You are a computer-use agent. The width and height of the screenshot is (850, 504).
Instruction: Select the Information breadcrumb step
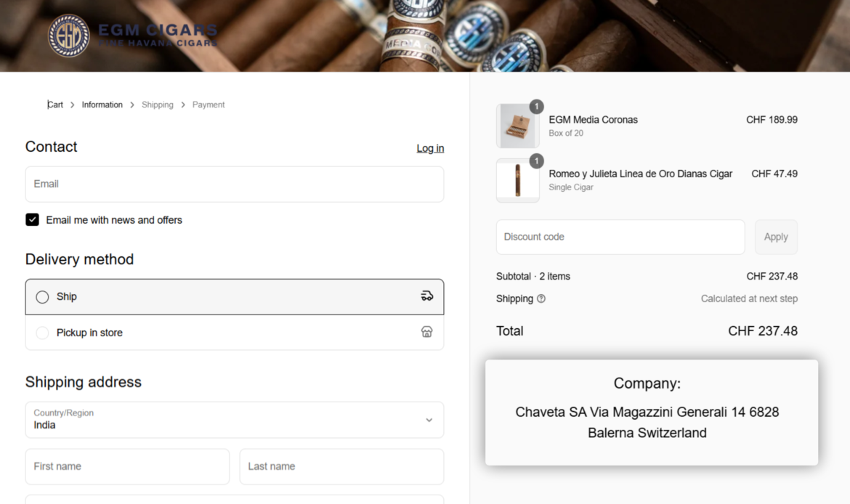click(102, 105)
